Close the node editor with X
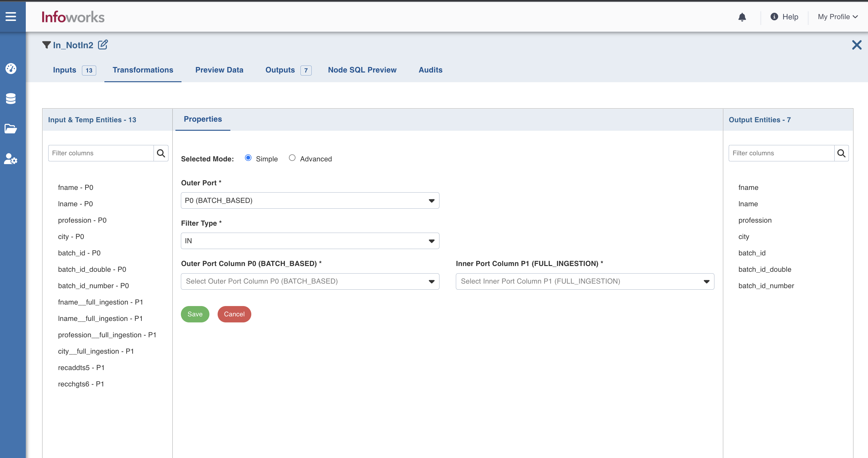Image resolution: width=868 pixels, height=458 pixels. [856, 45]
